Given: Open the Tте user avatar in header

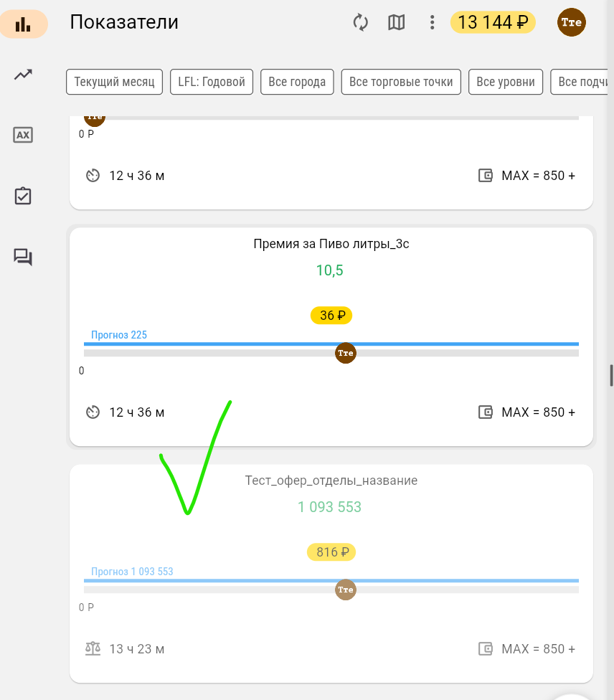Looking at the screenshot, I should (x=572, y=22).
